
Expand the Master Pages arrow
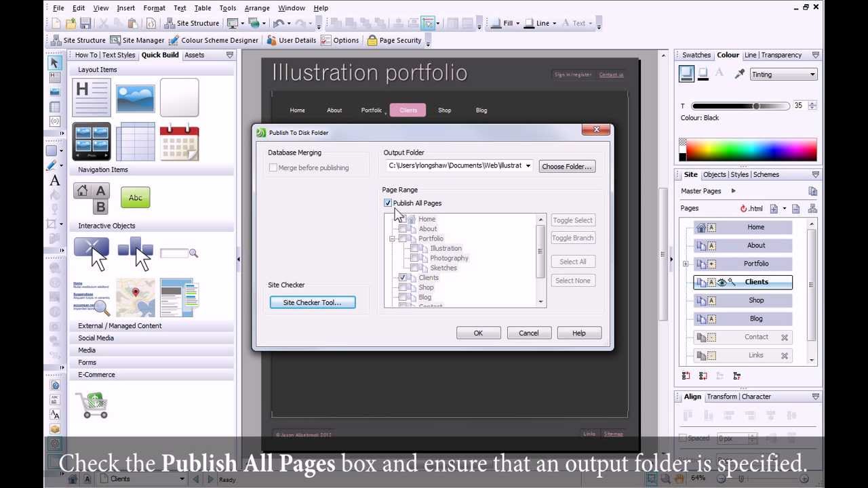[x=733, y=191]
